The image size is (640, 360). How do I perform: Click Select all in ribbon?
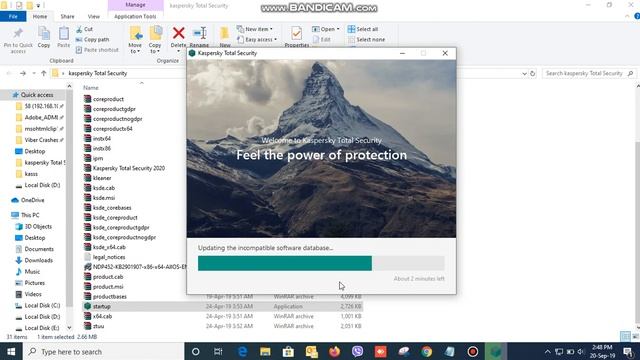click(x=363, y=29)
